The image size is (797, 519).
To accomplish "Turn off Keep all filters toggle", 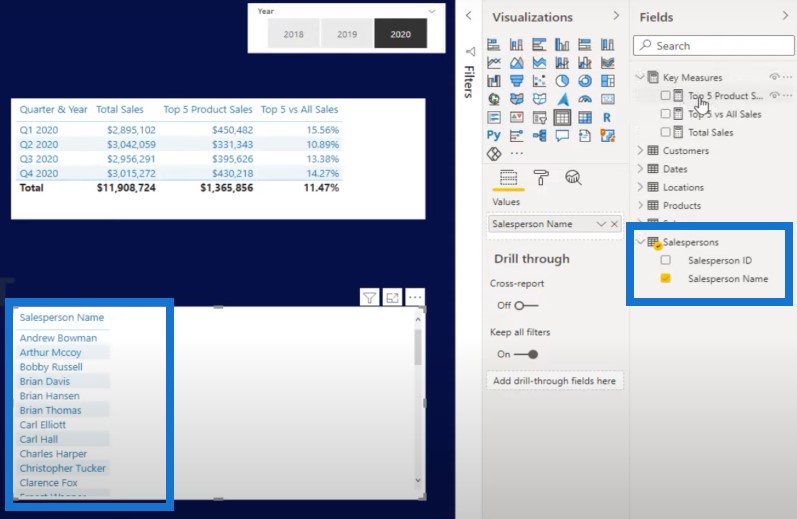I will point(526,354).
